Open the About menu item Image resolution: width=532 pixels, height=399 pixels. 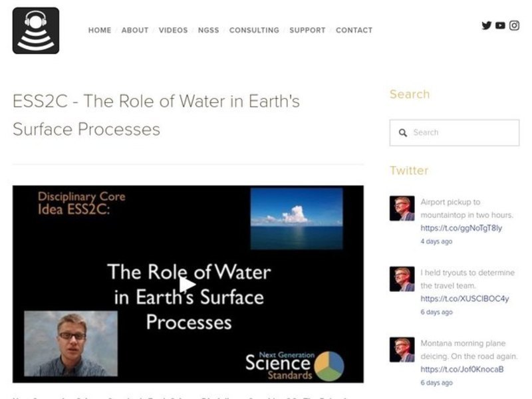pyautogui.click(x=135, y=31)
